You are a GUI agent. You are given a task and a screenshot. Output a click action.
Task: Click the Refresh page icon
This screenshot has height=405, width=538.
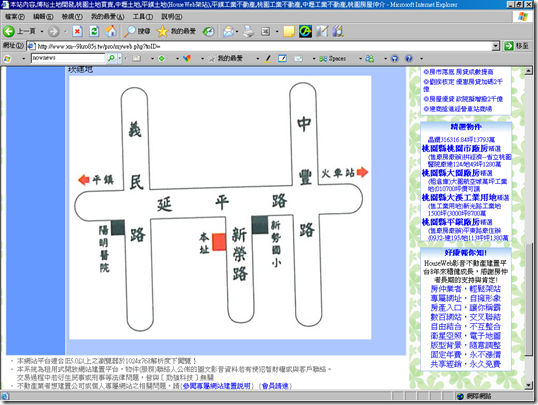tap(94, 31)
